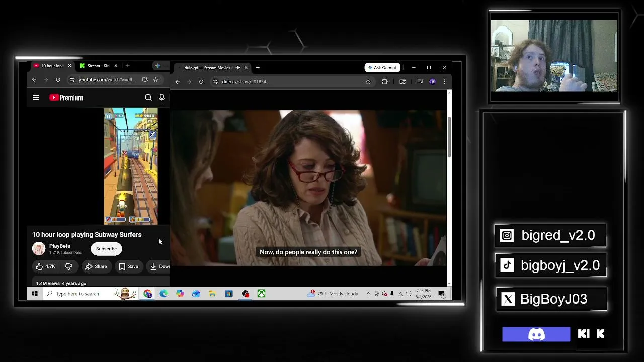Subscribe to the PlayBeta channel
Screen dimensions: 644x362
(106, 249)
